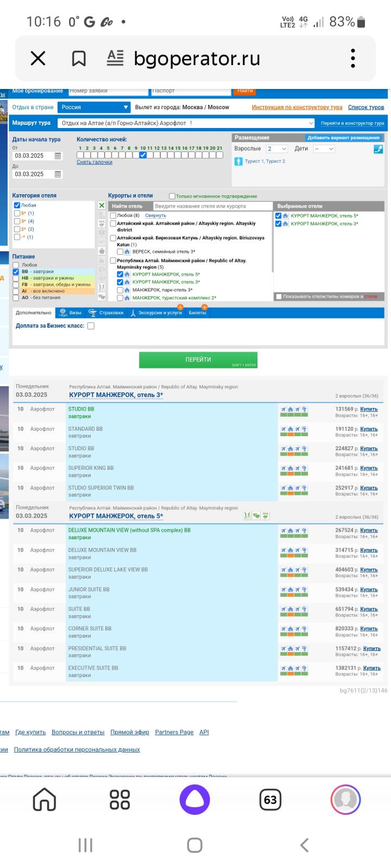
Task: Click the blue tourist person icon
Action: tap(238, 161)
